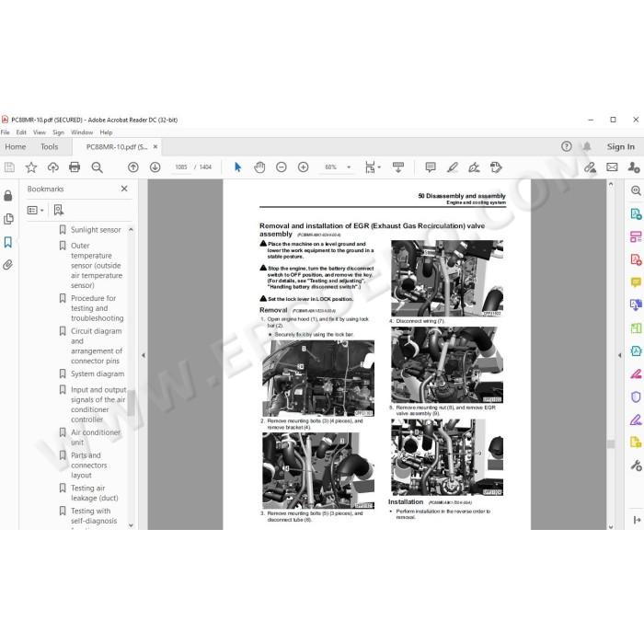Open Testing air leakage (duct) bookmark
The image size is (644, 644).
tap(95, 493)
